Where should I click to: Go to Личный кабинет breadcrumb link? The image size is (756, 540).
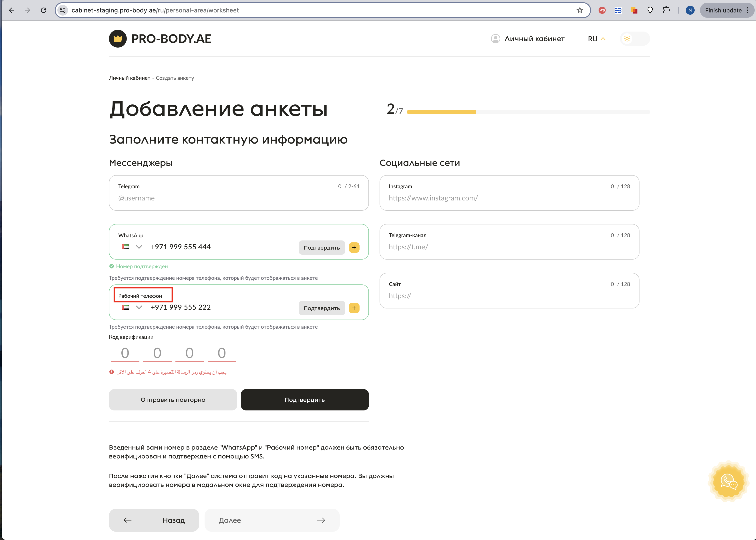tap(129, 78)
